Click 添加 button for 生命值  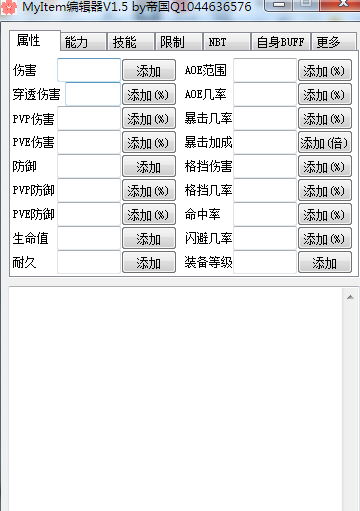149,238
